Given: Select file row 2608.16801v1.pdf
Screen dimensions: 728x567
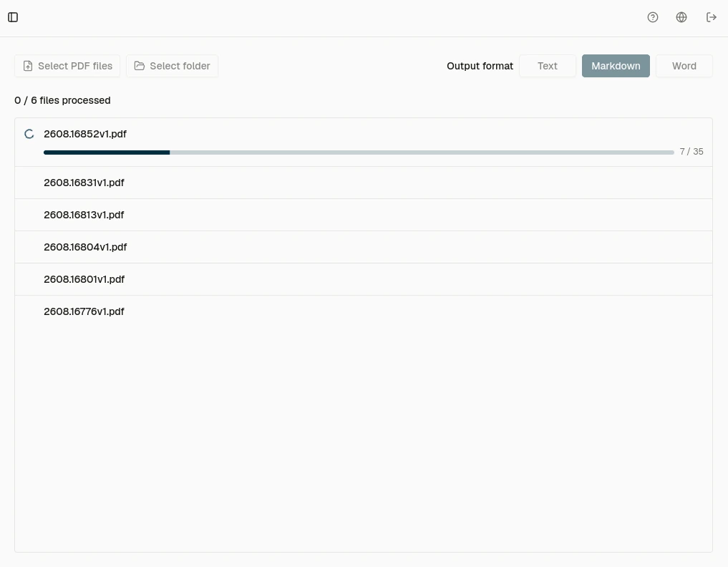Looking at the screenshot, I should click(364, 279).
